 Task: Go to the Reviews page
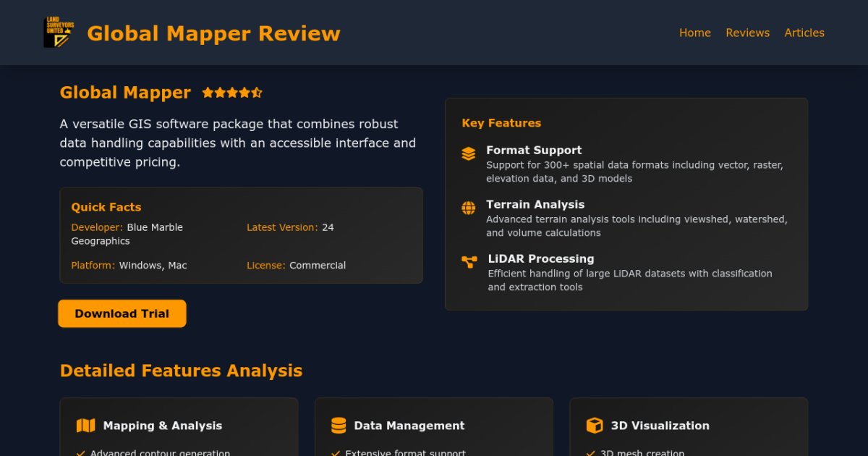click(747, 33)
